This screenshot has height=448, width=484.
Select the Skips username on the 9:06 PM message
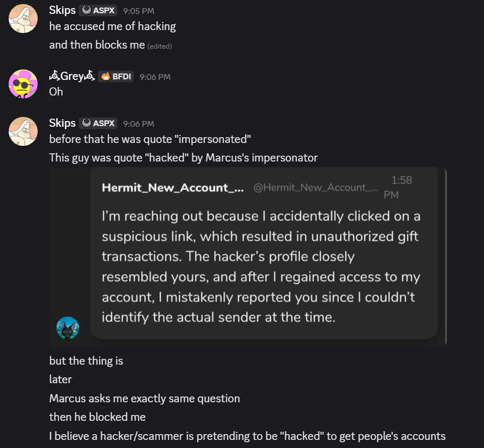(x=63, y=123)
